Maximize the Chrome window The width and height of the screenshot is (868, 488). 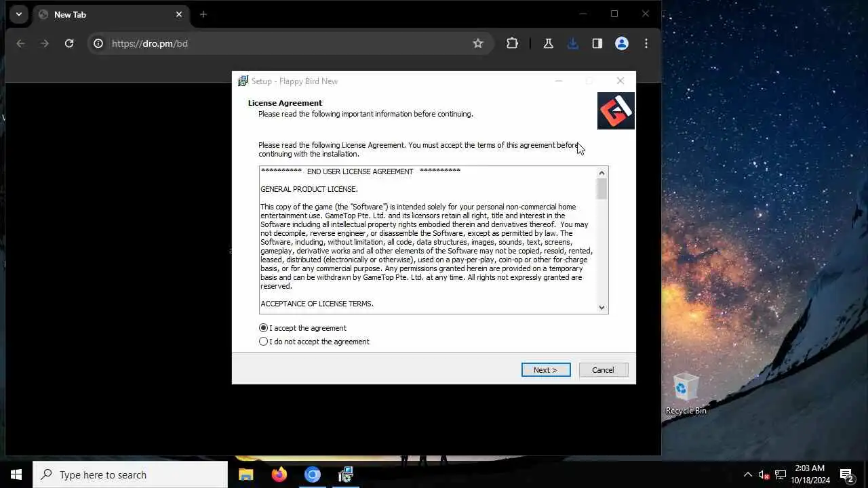pyautogui.click(x=614, y=14)
